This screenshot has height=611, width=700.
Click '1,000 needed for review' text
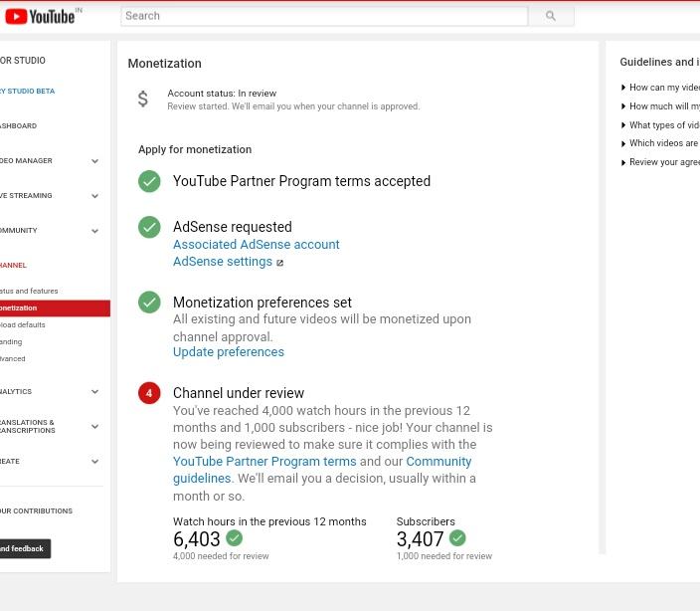tap(444, 556)
